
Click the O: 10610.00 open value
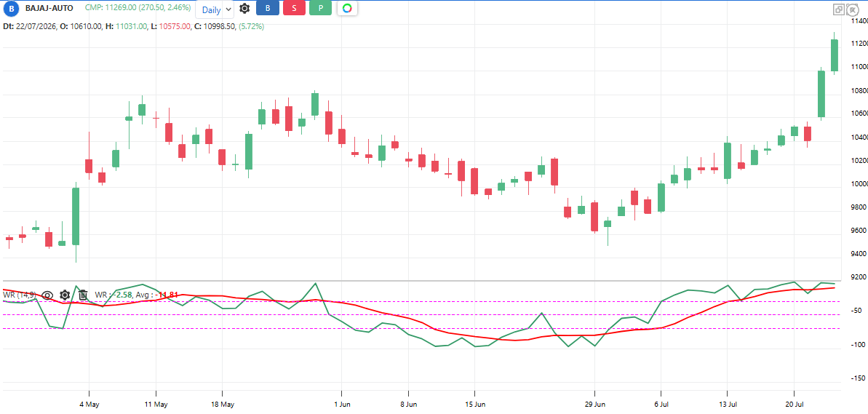[81, 26]
